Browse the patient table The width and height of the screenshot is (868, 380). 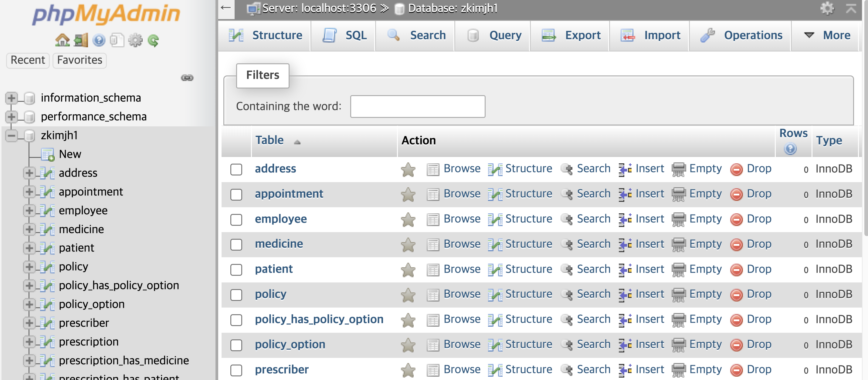(462, 269)
